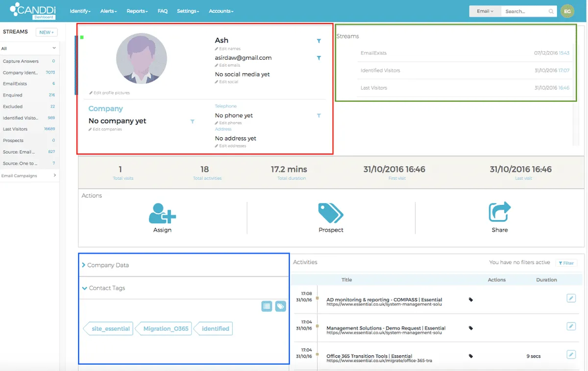This screenshot has width=588, height=371.
Task: Click the Share arrow icon
Action: [500, 212]
